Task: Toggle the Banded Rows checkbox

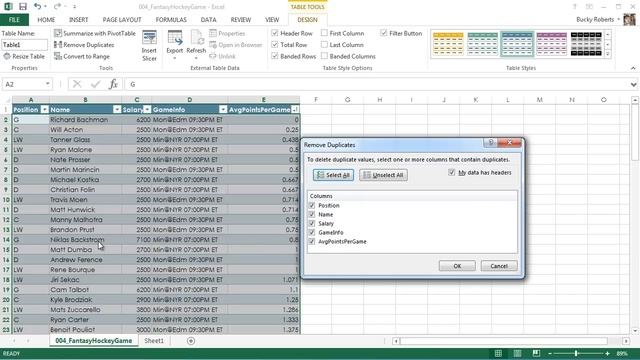Action: point(275,56)
